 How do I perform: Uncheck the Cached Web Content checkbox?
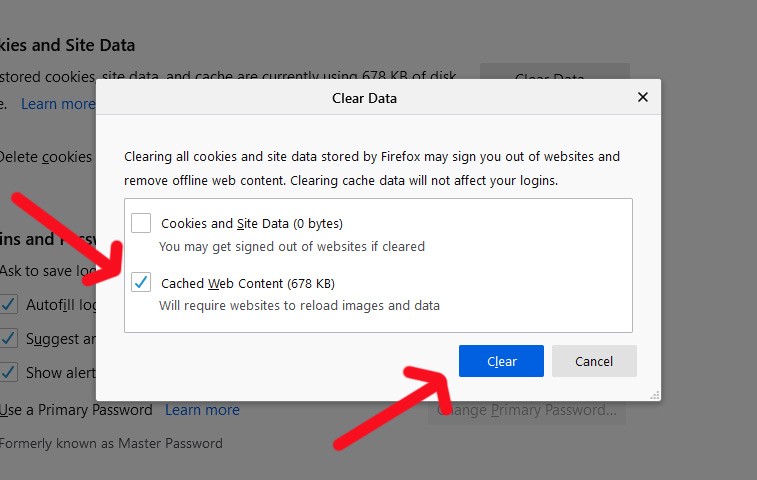(x=141, y=283)
